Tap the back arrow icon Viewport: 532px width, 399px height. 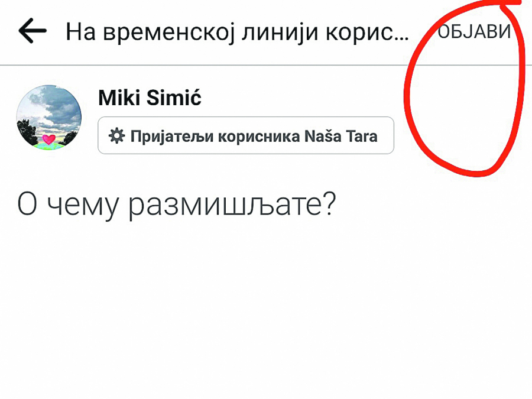pyautogui.click(x=32, y=31)
